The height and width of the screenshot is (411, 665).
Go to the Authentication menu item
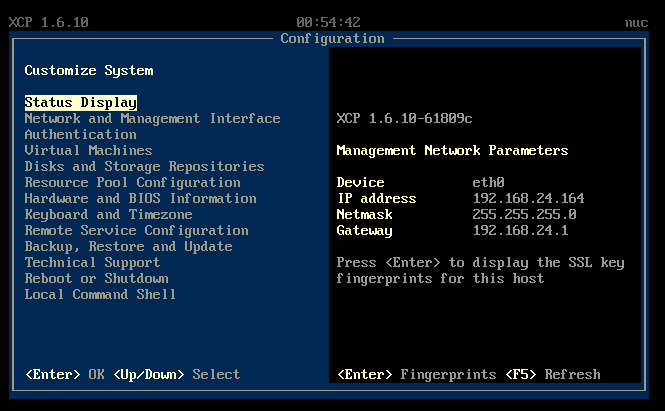pos(80,134)
